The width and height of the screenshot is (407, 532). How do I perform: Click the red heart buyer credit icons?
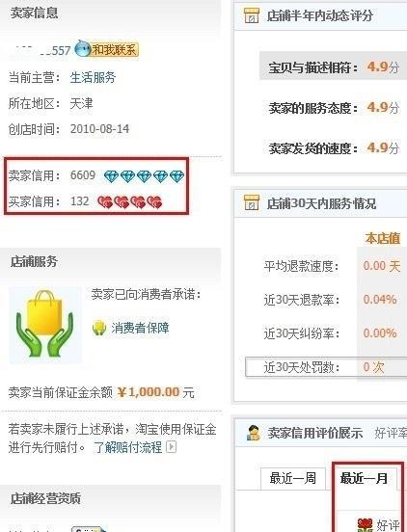coord(129,202)
